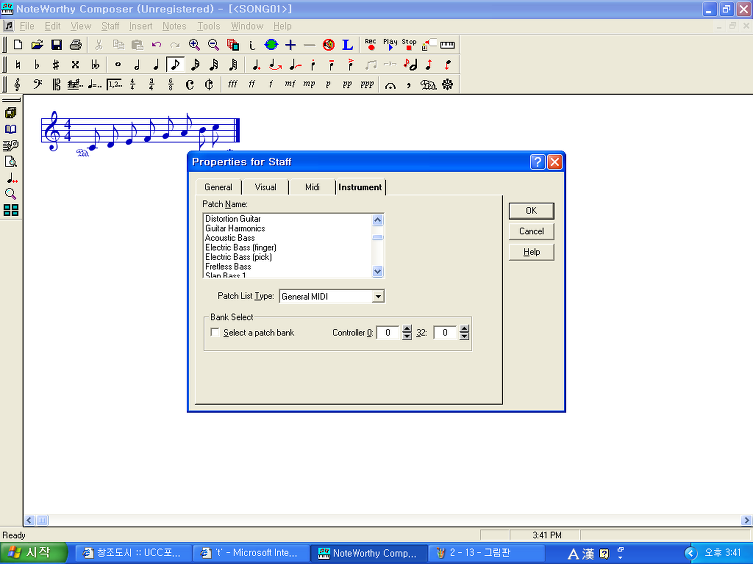Open the Windows Start button
753x564 pixels.
[33, 553]
